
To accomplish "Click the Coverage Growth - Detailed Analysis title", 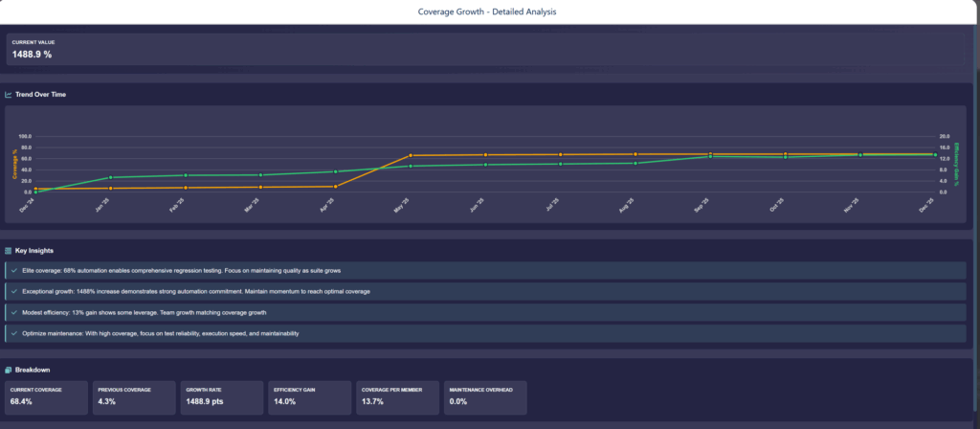I will [x=489, y=11].
